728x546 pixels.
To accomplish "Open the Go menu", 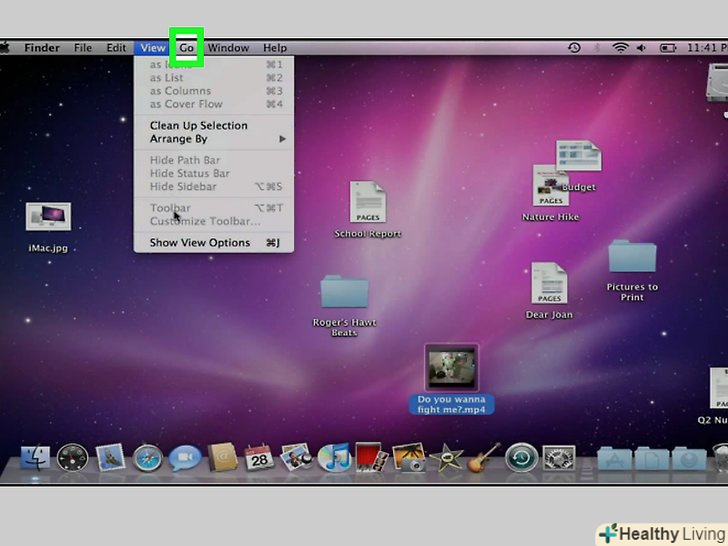I will point(187,48).
